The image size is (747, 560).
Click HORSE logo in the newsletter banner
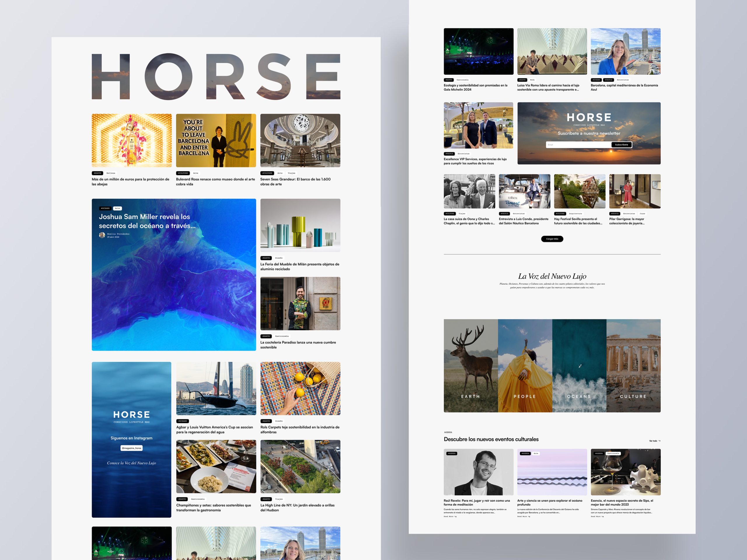[x=589, y=118]
